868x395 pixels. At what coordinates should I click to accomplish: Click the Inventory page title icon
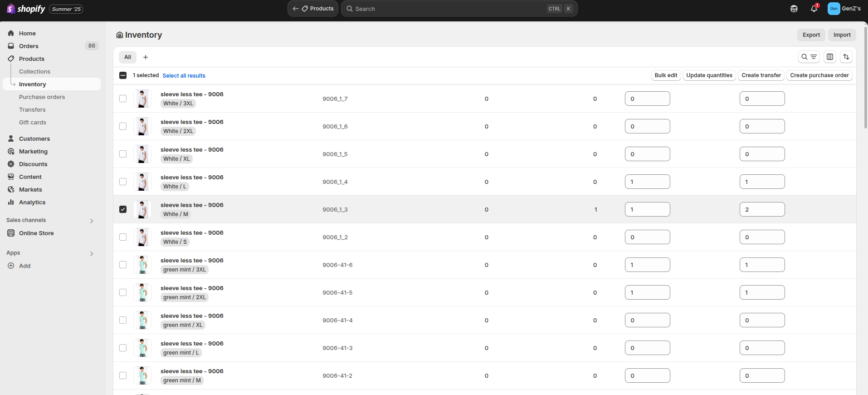point(120,35)
